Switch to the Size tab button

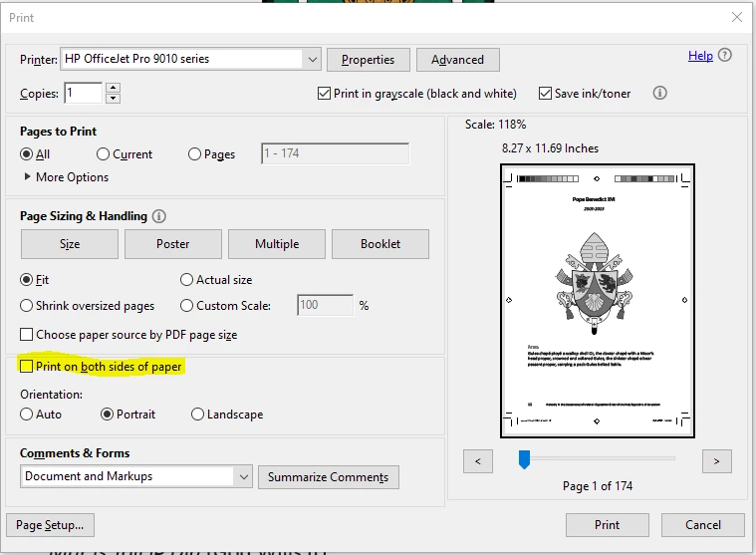(x=70, y=244)
